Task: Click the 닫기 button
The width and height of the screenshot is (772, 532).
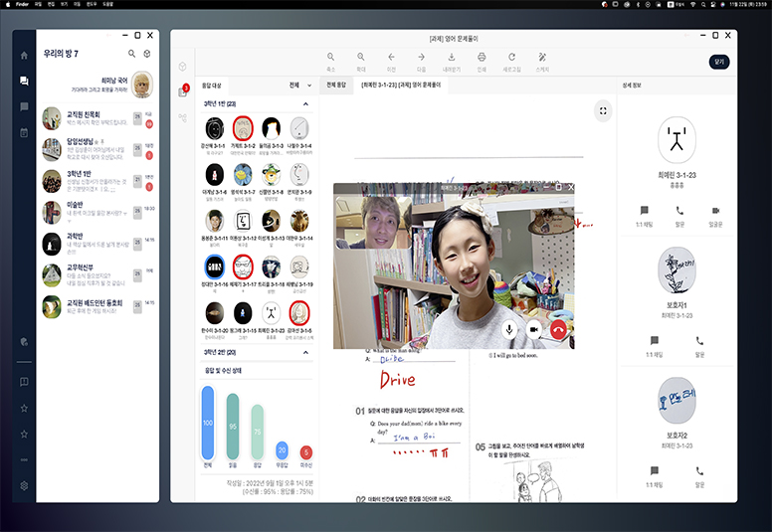Action: (x=718, y=61)
